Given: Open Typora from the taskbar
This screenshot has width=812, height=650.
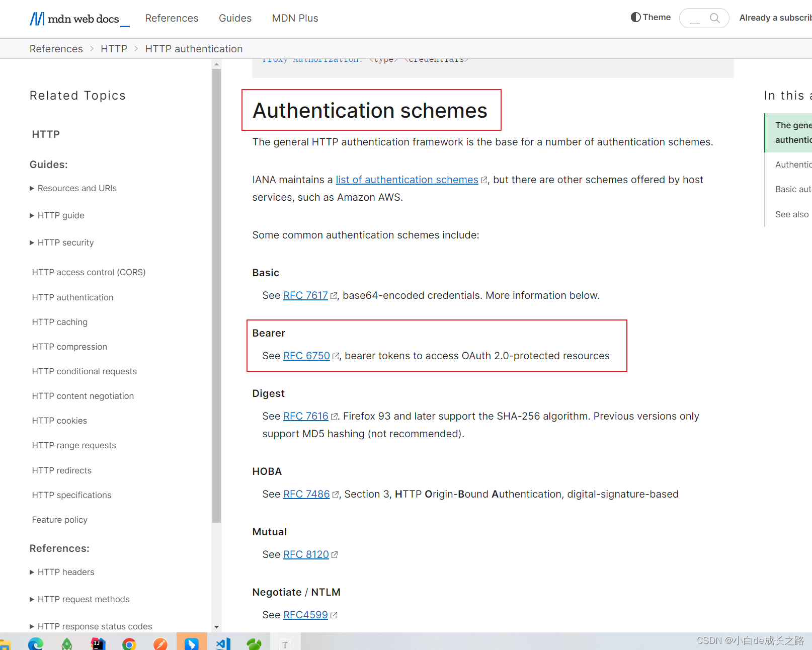Looking at the screenshot, I should [285, 643].
